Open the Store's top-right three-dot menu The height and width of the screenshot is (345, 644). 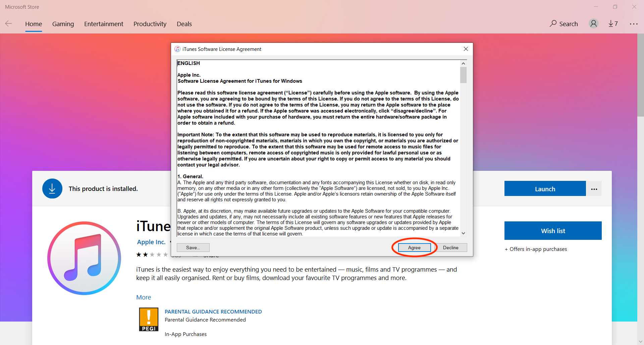[x=634, y=24]
